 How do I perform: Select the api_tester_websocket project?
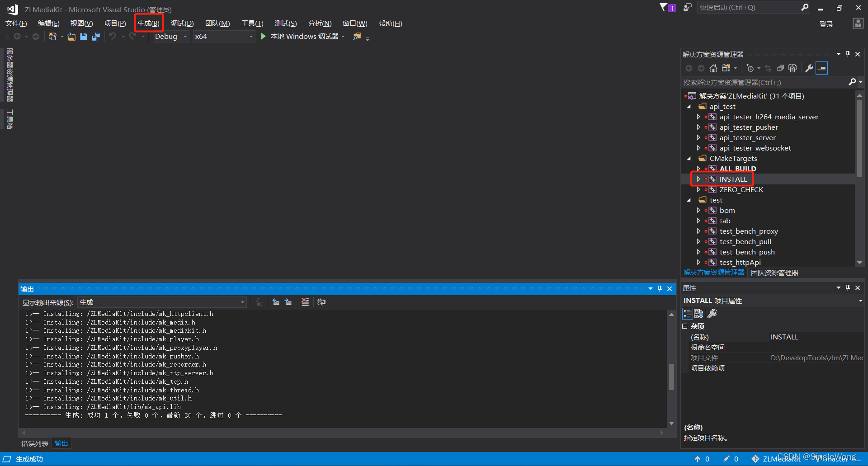(x=755, y=148)
